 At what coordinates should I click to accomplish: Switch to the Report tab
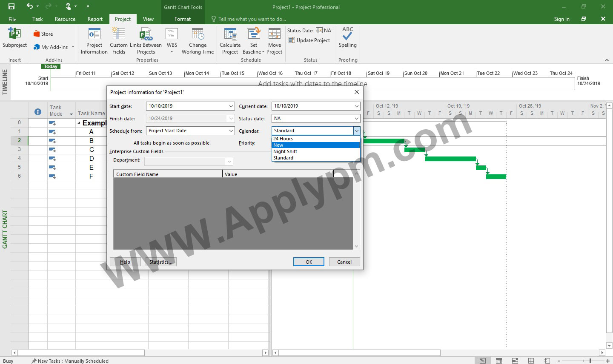95,19
